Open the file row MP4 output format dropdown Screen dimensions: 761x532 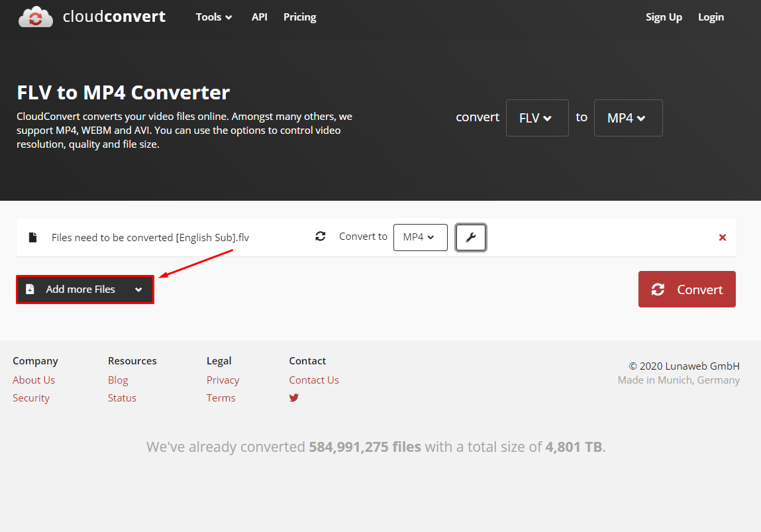(421, 237)
